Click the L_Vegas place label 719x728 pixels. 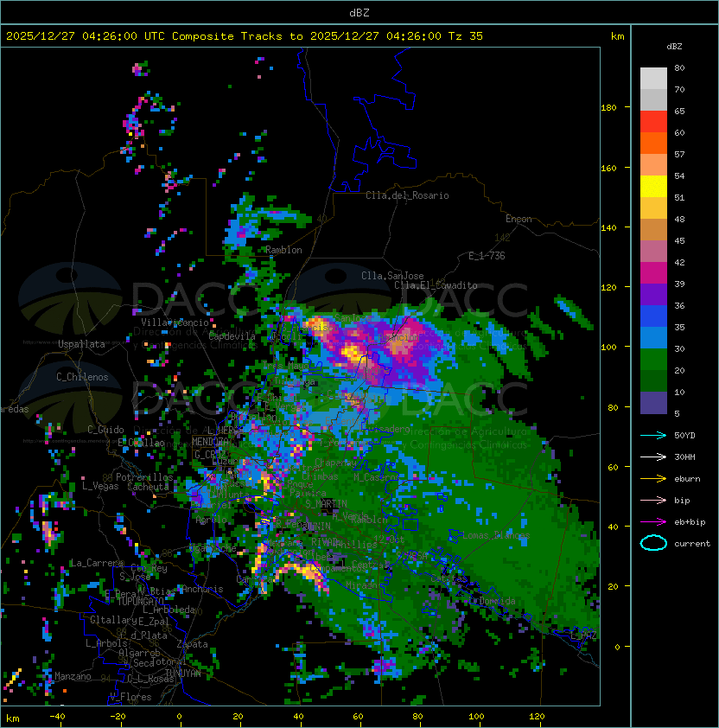pos(100,486)
